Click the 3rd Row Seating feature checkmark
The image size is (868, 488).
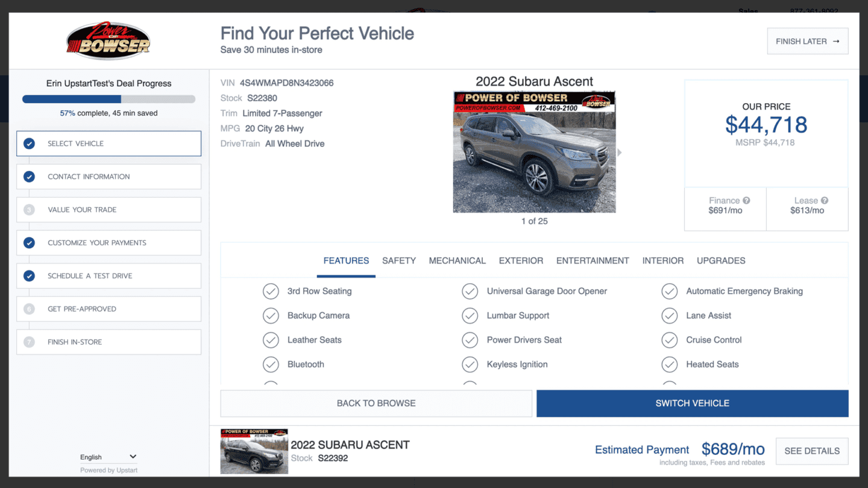pos(271,291)
